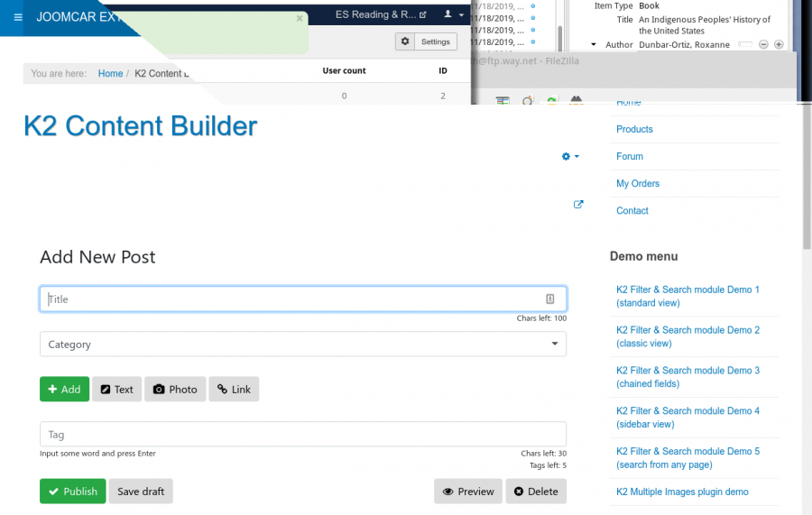Open K2 Filter & Search module Demo 3

click(x=687, y=377)
